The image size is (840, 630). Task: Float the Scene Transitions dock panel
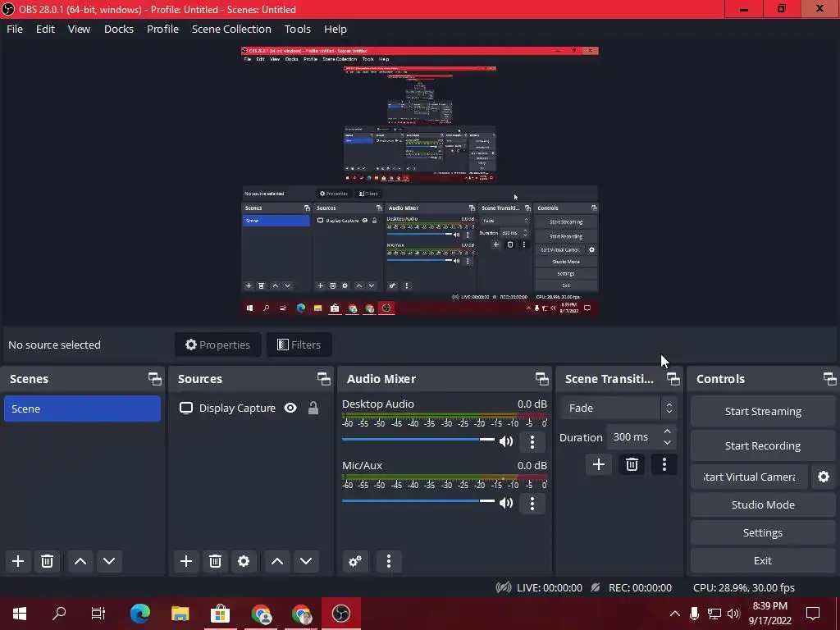coord(673,379)
